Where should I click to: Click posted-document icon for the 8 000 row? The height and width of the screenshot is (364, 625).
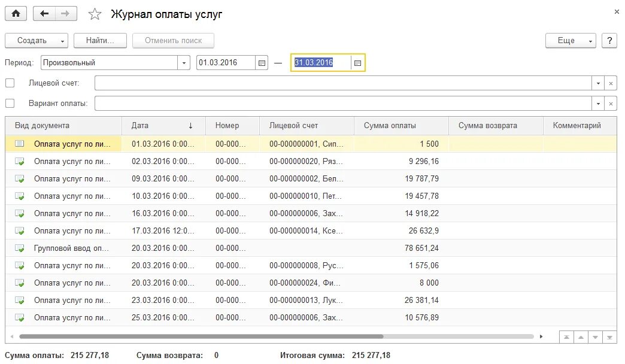pyautogui.click(x=20, y=283)
